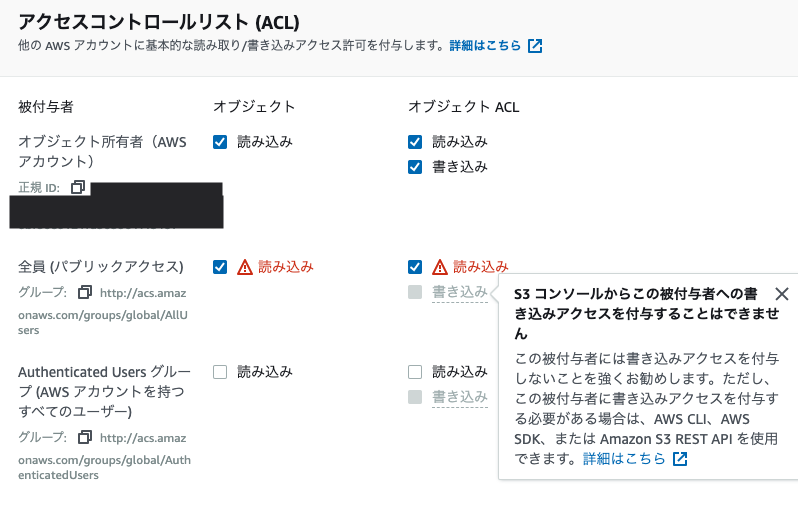Open 詳細はこちら link inside the popover
Viewport: 798px width, 522px height.
coord(624,459)
